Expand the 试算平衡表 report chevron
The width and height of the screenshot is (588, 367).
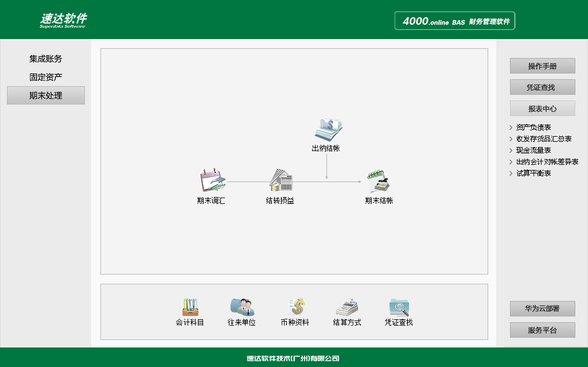point(511,173)
